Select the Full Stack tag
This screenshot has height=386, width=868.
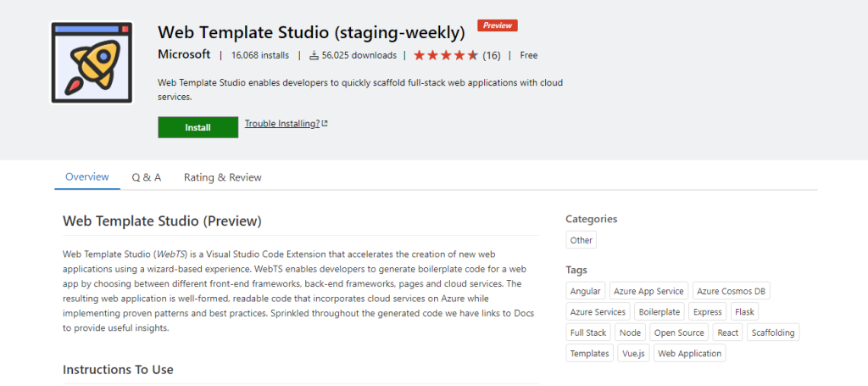(x=588, y=333)
